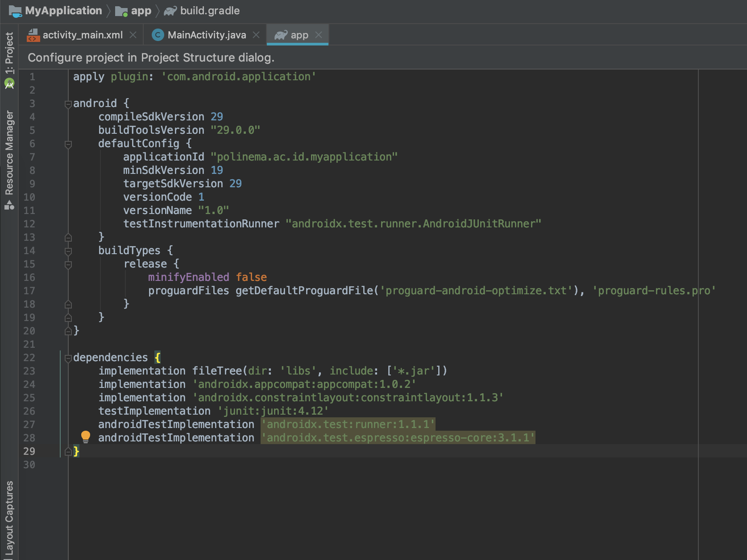Click the yellow lightbulb quick-fix icon
Image resolution: width=747 pixels, height=560 pixels.
(86, 436)
